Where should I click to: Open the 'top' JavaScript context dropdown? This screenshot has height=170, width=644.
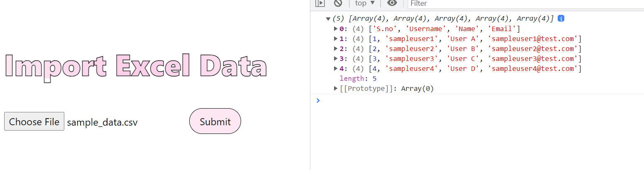click(365, 3)
